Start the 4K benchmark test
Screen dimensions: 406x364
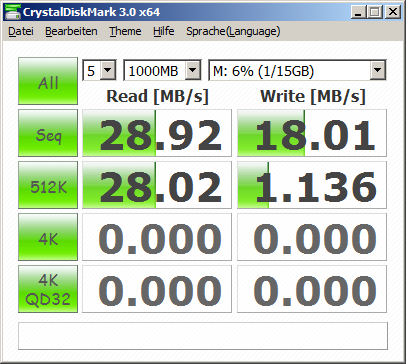[48, 237]
